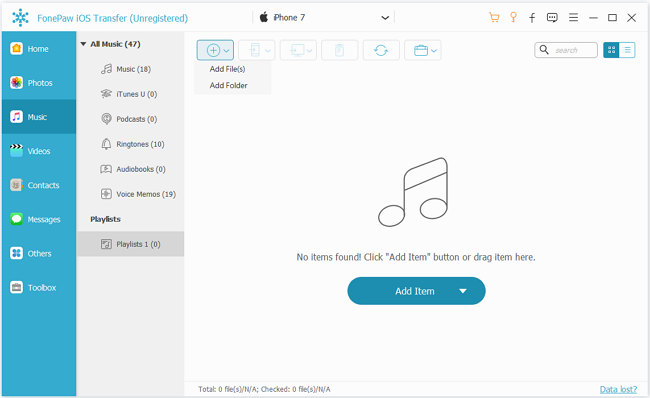Choose Add Folder from the menu
Screen dimensions: 650x398
(228, 85)
